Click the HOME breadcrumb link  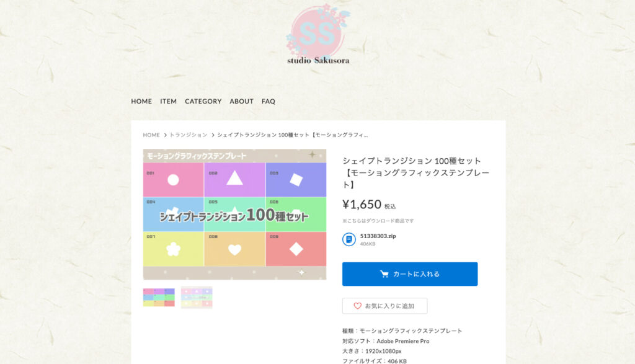click(x=151, y=135)
